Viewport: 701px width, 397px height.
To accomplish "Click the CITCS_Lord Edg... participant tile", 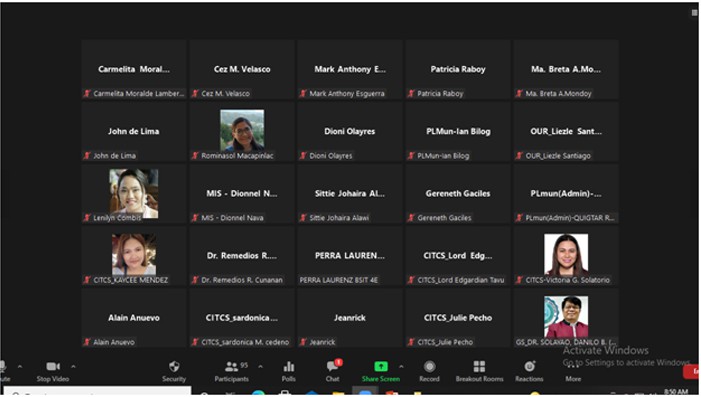I will [x=458, y=256].
